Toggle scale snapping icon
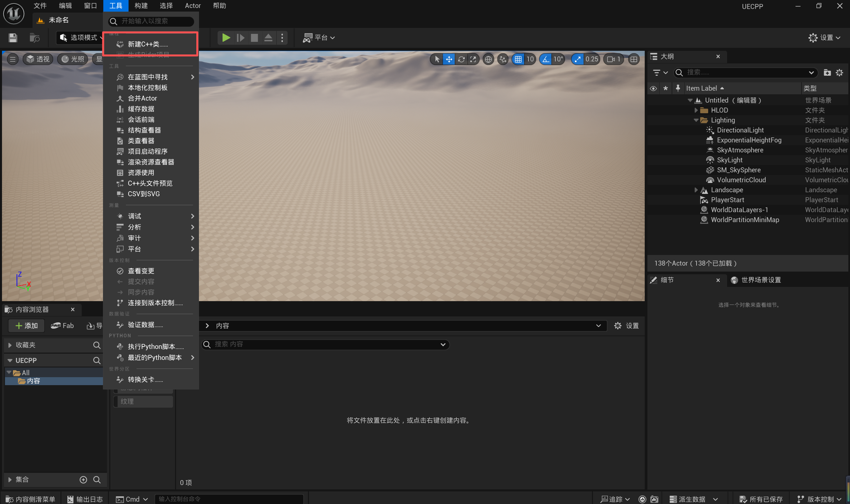850x504 pixels. (x=578, y=59)
